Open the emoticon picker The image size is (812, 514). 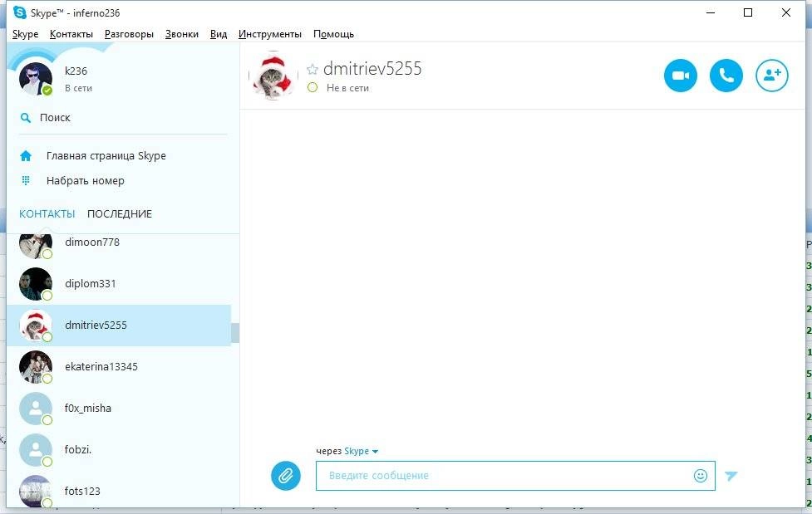(700, 475)
